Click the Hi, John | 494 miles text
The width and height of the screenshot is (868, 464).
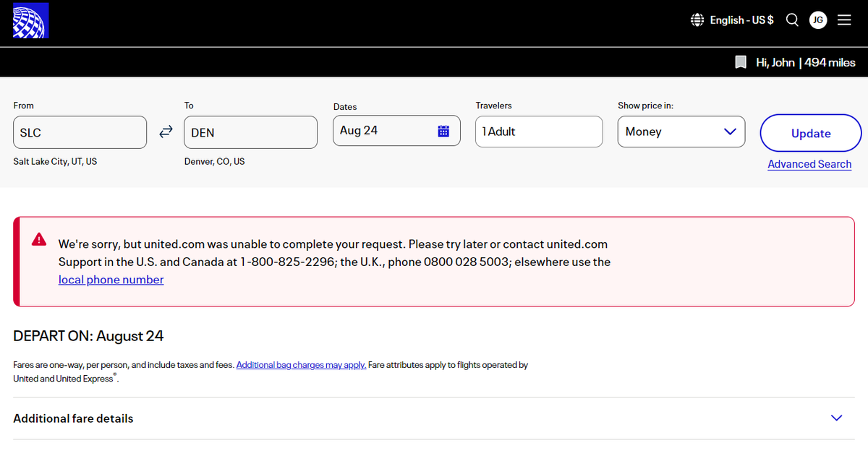805,63
